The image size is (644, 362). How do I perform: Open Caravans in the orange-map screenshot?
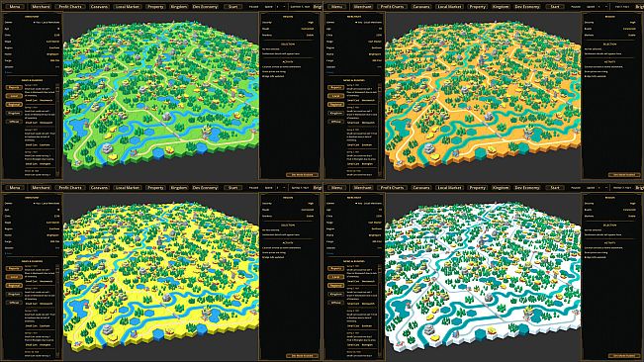(421, 7)
